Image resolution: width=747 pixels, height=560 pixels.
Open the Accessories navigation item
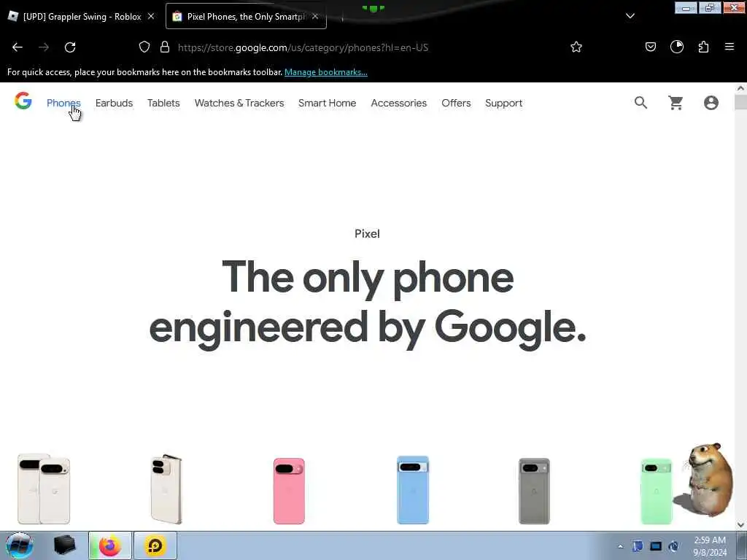pos(399,103)
